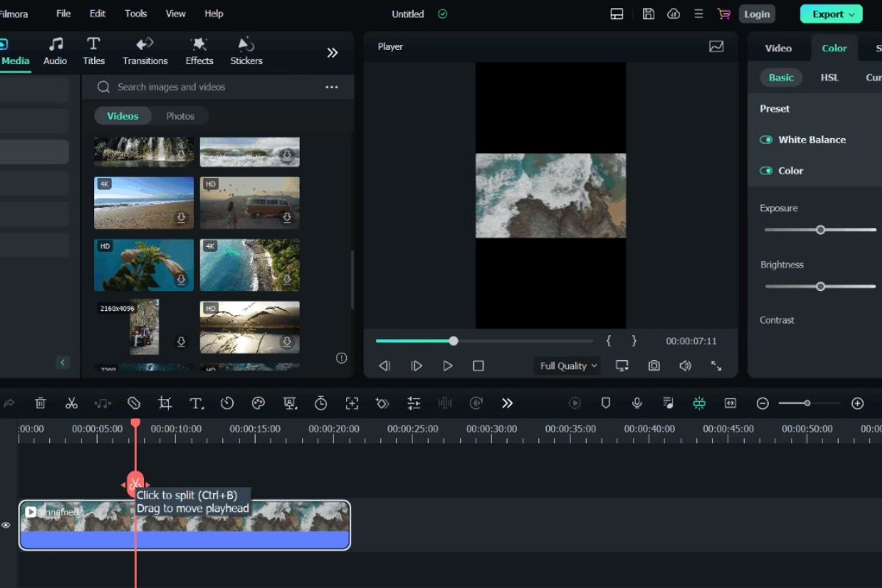
Task: Expand the Export button dropdown arrow
Action: [852, 14]
